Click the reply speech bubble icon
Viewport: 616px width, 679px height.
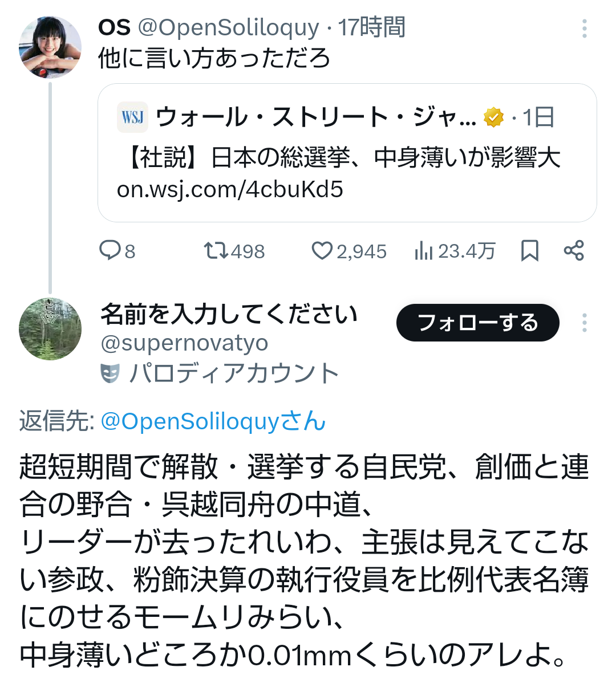click(x=110, y=250)
